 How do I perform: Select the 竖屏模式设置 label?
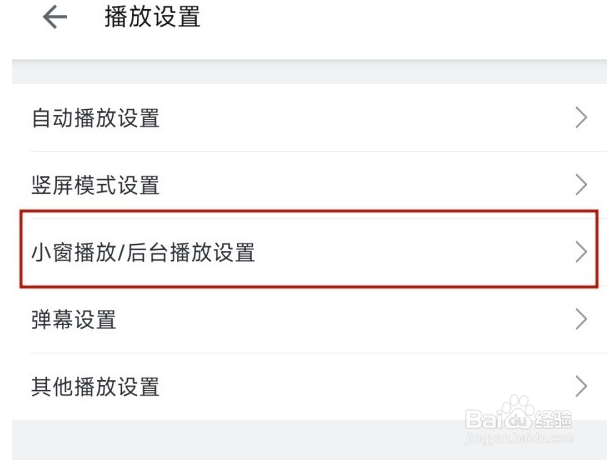pyautogui.click(x=96, y=185)
